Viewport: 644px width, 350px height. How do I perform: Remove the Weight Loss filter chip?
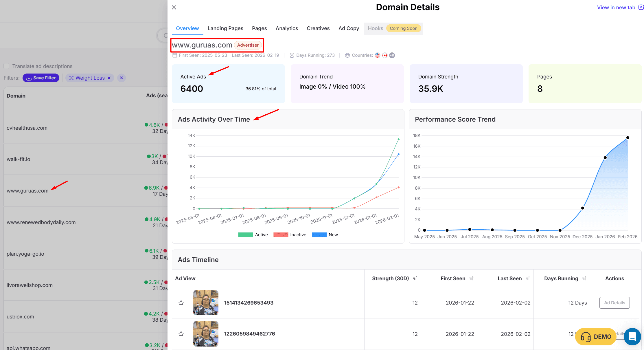point(109,78)
